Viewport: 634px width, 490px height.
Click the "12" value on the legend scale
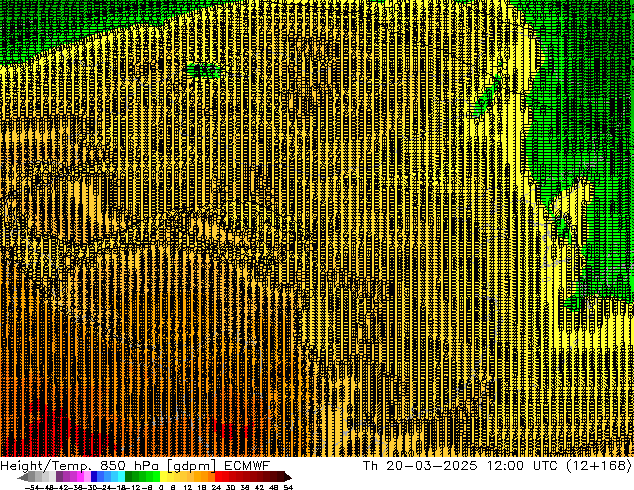[188, 488]
